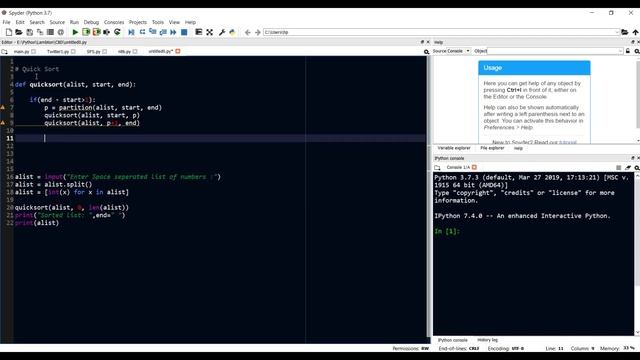Interrupt kernel stop button in console

pyautogui.click(x=618, y=167)
